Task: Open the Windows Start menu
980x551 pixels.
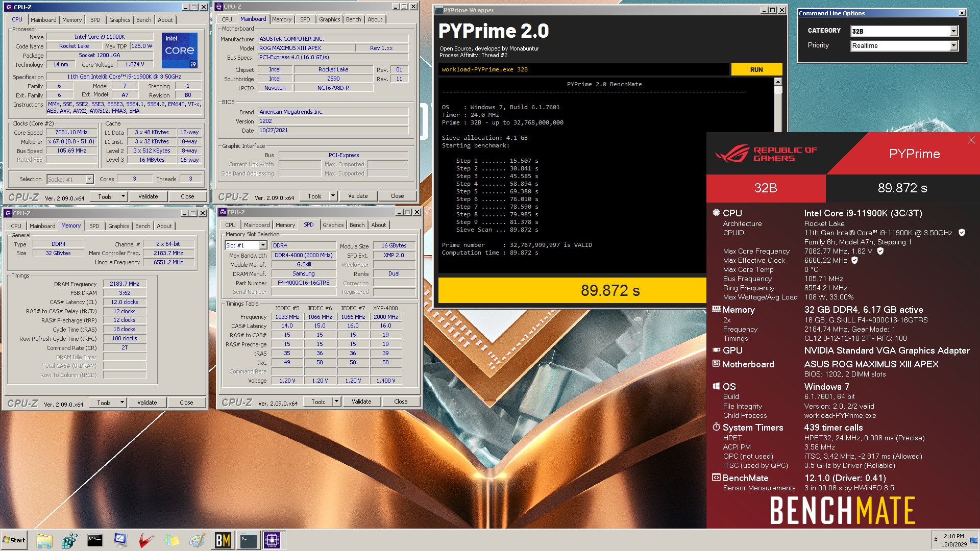Action: 14,540
